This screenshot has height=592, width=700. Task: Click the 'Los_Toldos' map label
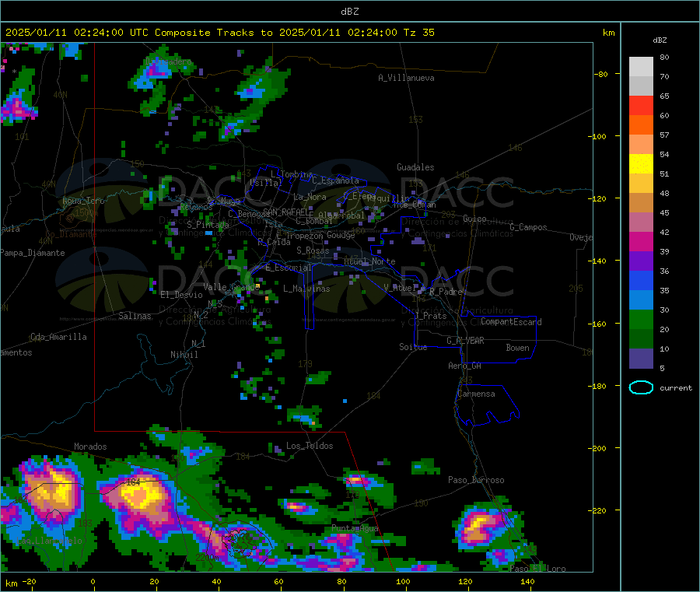(310, 446)
